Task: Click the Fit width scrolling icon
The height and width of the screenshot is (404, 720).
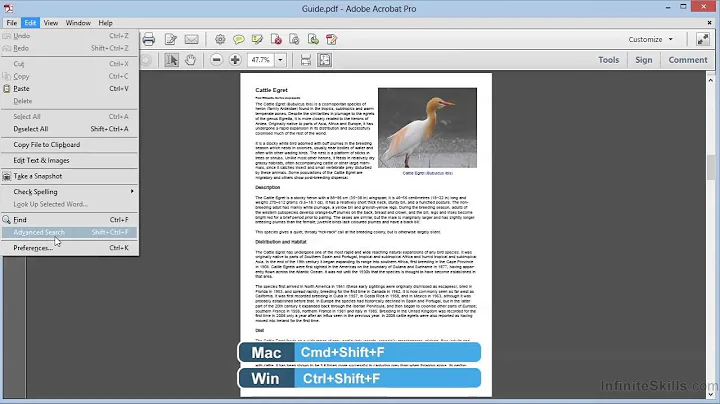Action: click(306, 60)
